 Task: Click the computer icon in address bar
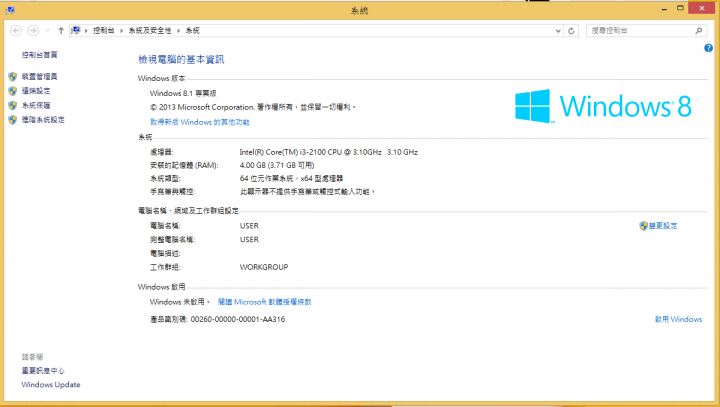click(75, 30)
